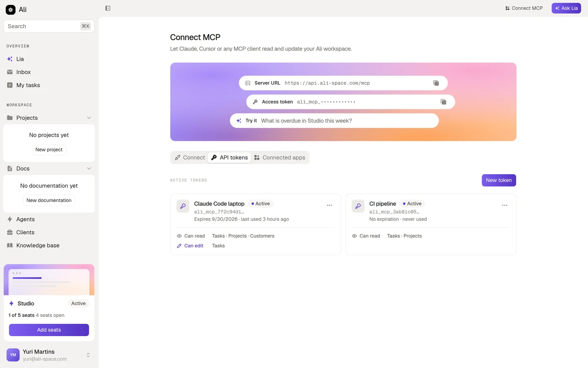
Task: Click the yuri@ali-space.com email text
Action: pos(45,359)
